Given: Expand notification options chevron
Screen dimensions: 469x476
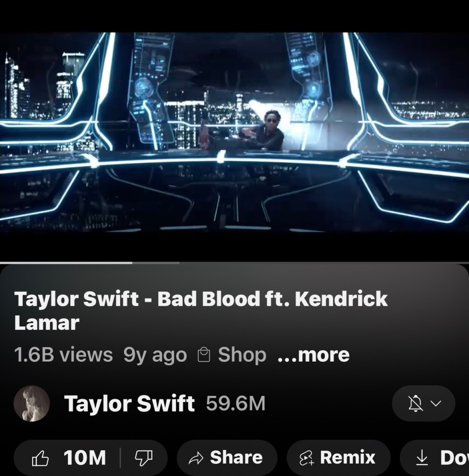Looking at the screenshot, I should click(436, 403).
